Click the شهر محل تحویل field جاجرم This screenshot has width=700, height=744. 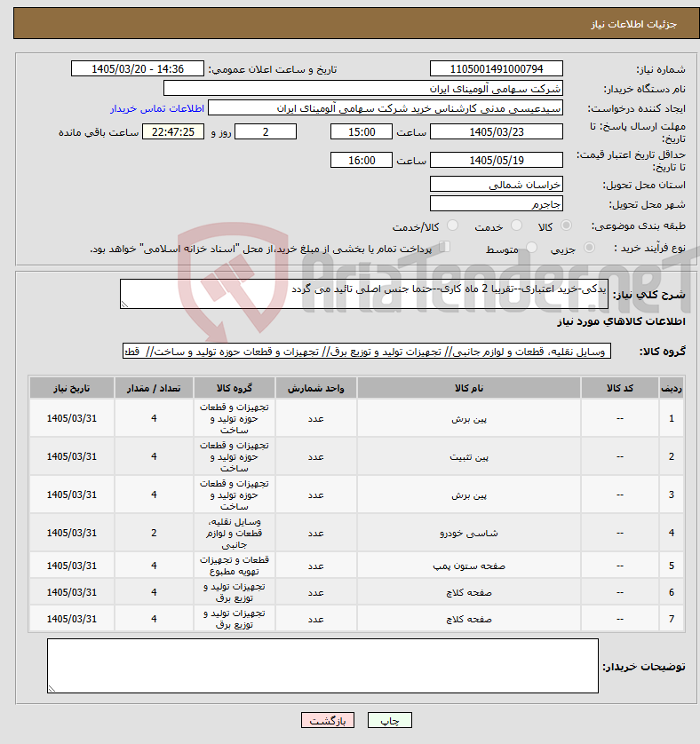point(497,204)
